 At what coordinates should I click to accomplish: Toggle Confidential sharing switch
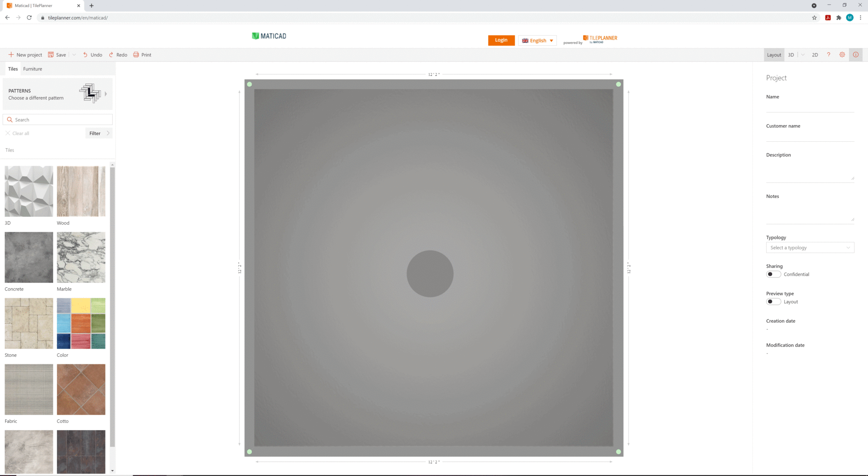773,274
